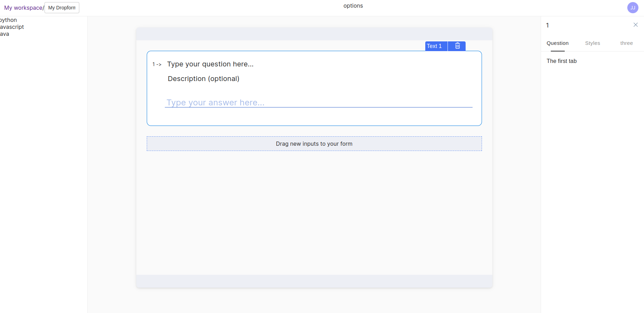Click the Description (optional) field

click(x=203, y=79)
